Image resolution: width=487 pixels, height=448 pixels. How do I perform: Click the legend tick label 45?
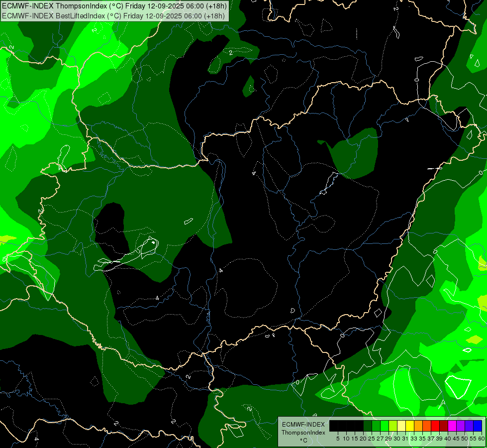(456, 439)
